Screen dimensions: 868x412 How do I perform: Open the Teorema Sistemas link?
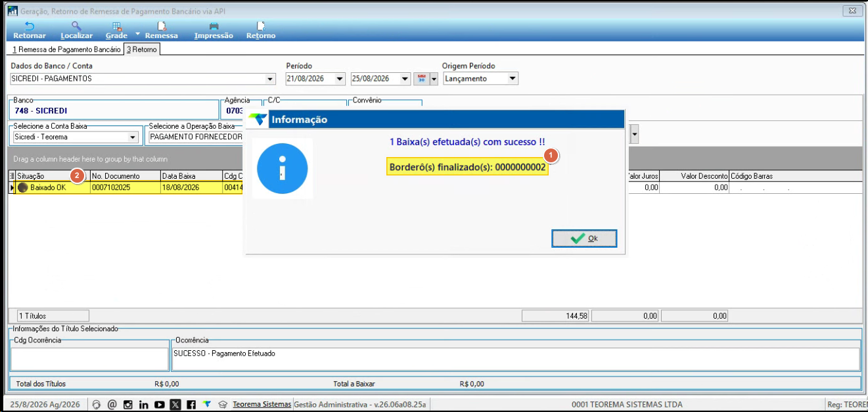262,404
